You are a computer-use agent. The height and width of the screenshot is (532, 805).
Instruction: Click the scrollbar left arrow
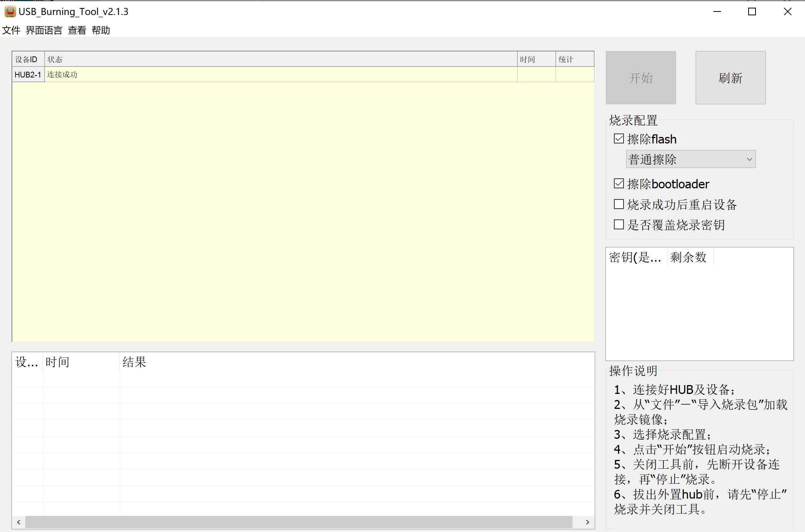click(x=18, y=522)
